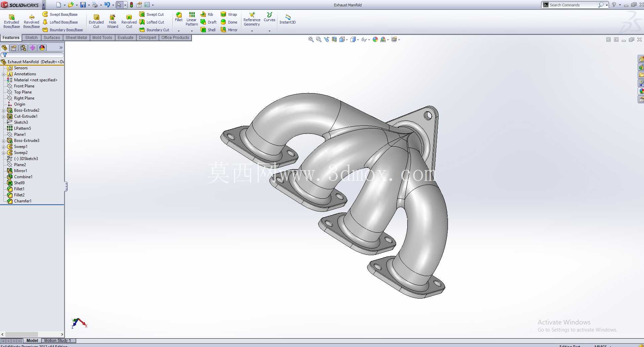The image size is (644, 347).
Task: Expand the Boss-Extrude3 feature node
Action: [x=4, y=141]
